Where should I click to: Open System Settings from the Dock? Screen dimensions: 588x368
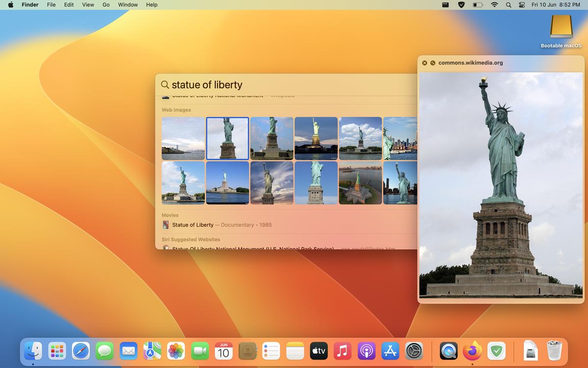[x=414, y=351]
